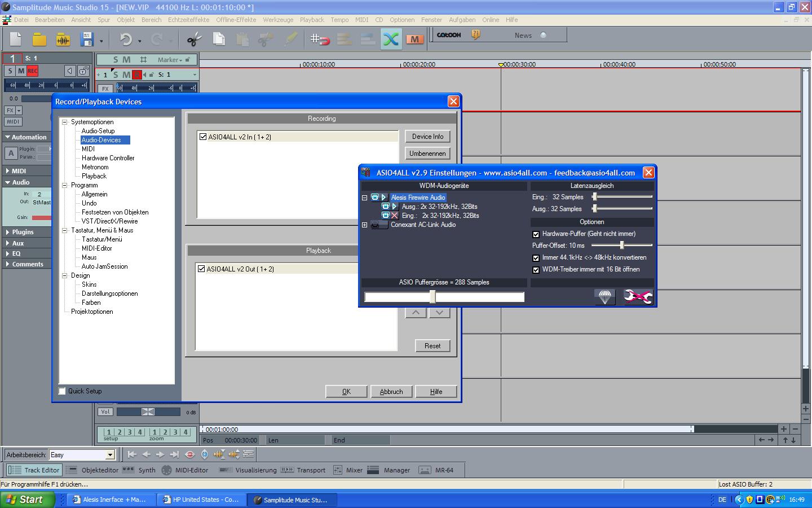Click the lock icon in track 1 panel
Image resolution: width=812 pixels, height=508 pixels.
(x=83, y=71)
